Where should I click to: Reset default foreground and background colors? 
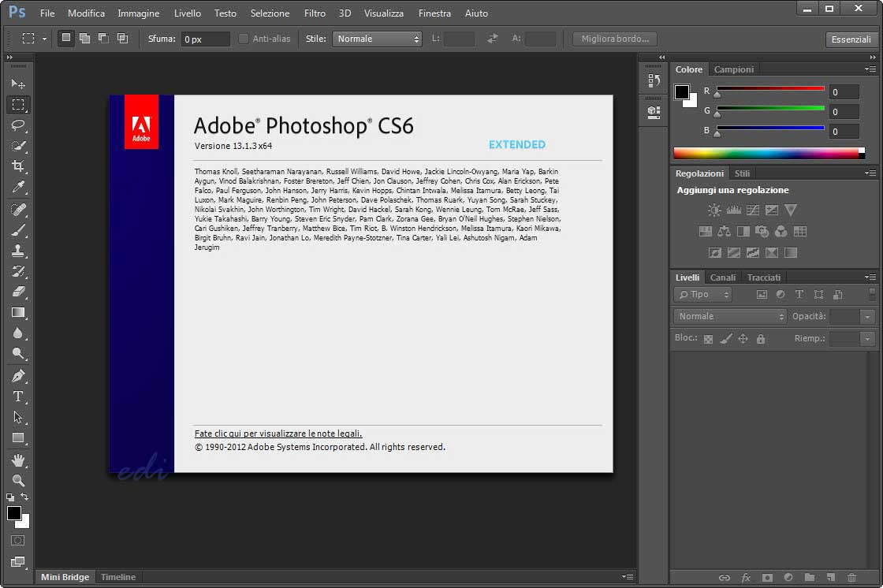(x=10, y=497)
